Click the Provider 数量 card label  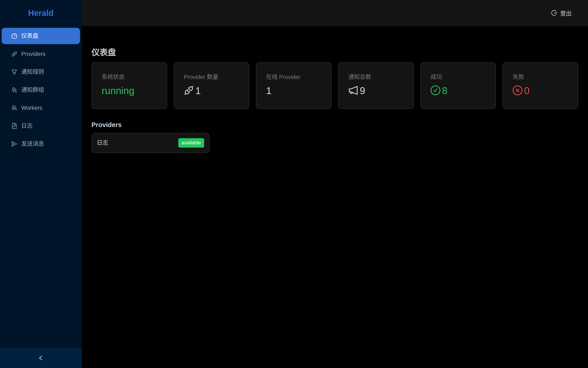pos(201,77)
